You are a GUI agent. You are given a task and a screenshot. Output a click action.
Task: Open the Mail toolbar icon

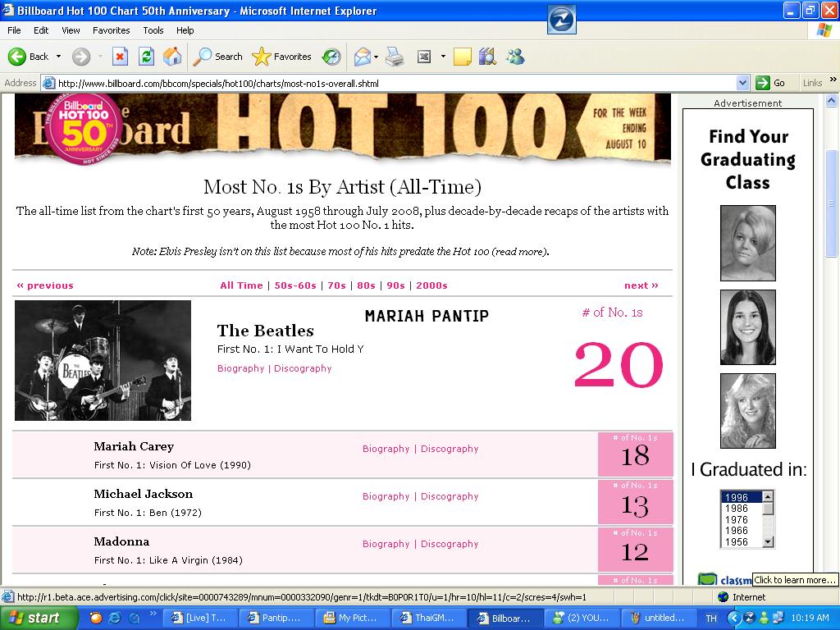coord(363,57)
